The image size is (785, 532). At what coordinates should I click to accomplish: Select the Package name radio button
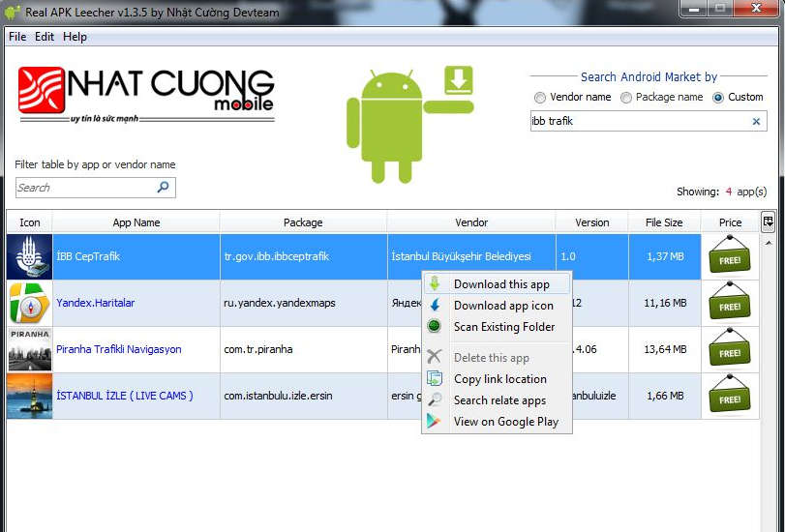[626, 98]
